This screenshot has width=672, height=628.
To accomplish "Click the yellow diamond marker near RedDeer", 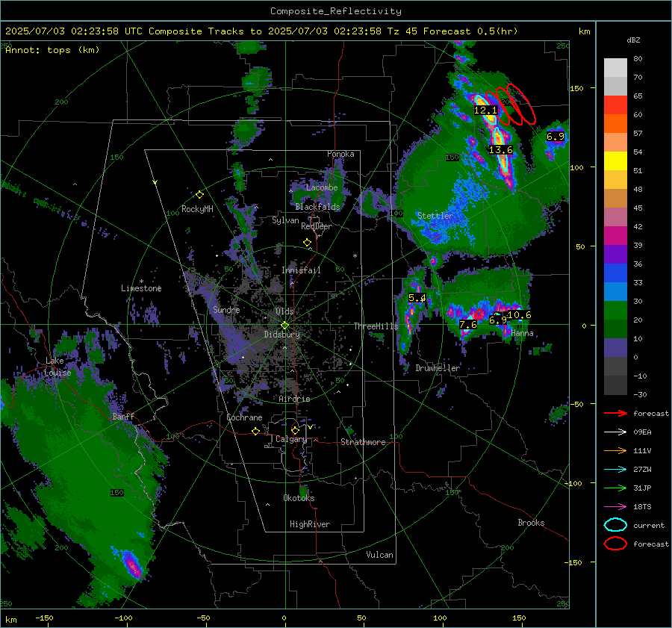I will pyautogui.click(x=307, y=243).
